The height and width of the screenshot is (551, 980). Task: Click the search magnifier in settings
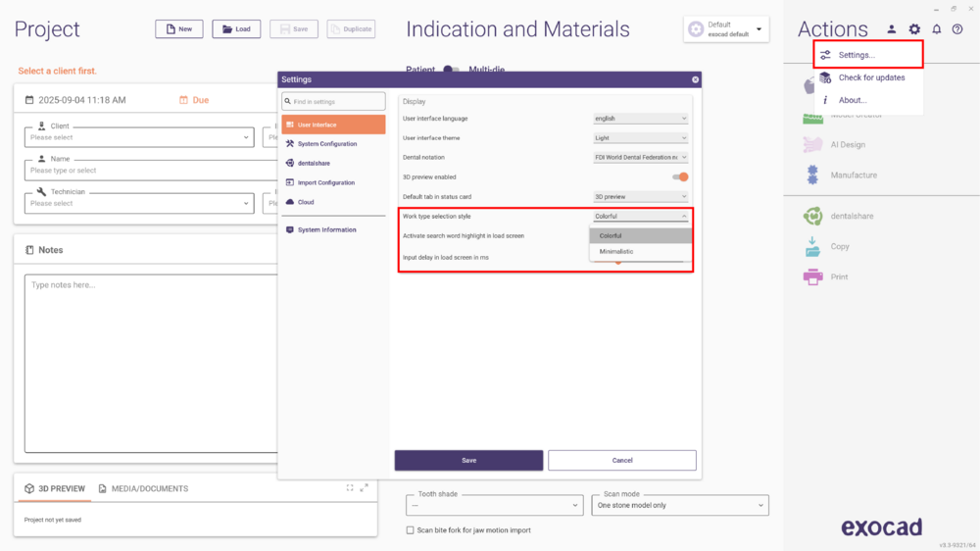(x=287, y=101)
